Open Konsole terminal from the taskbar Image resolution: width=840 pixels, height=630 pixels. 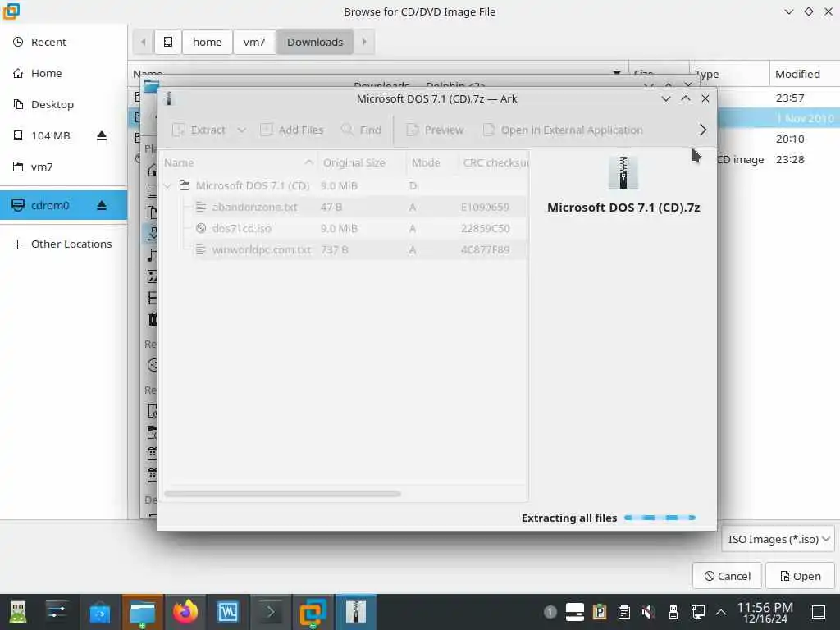(271, 612)
